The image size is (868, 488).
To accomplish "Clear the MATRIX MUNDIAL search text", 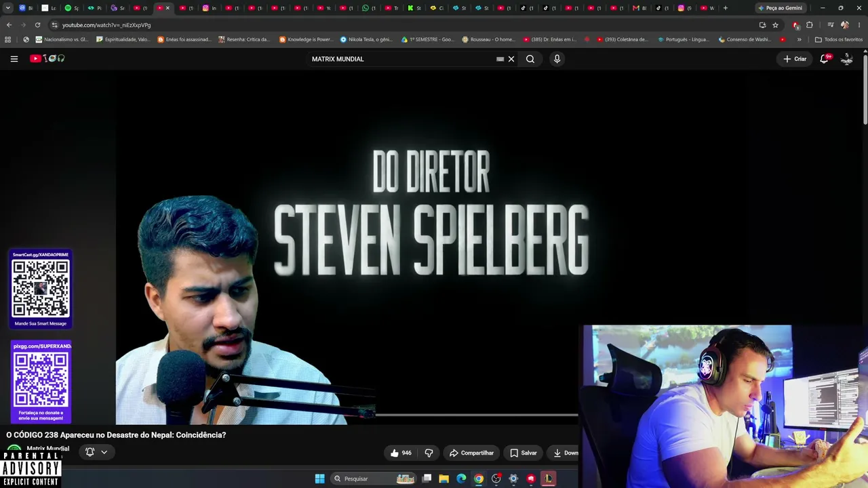I will point(511,59).
